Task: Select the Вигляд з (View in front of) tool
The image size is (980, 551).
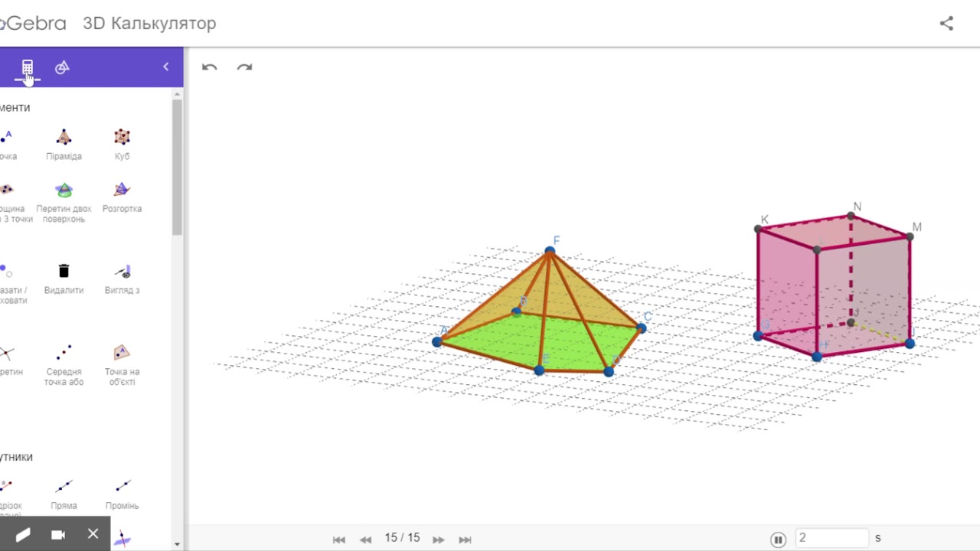Action: [122, 278]
